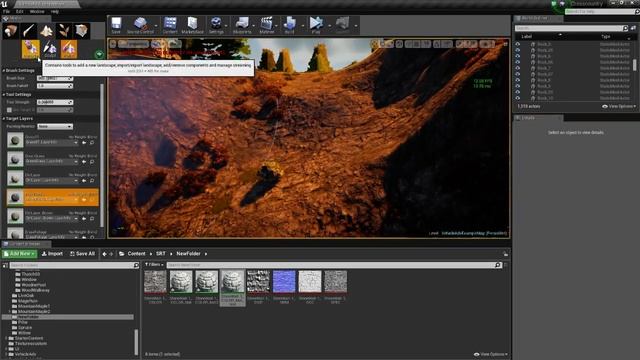This screenshot has width=640, height=360.
Task: Click the asset search magnifier icon
Action: pyautogui.click(x=498, y=265)
